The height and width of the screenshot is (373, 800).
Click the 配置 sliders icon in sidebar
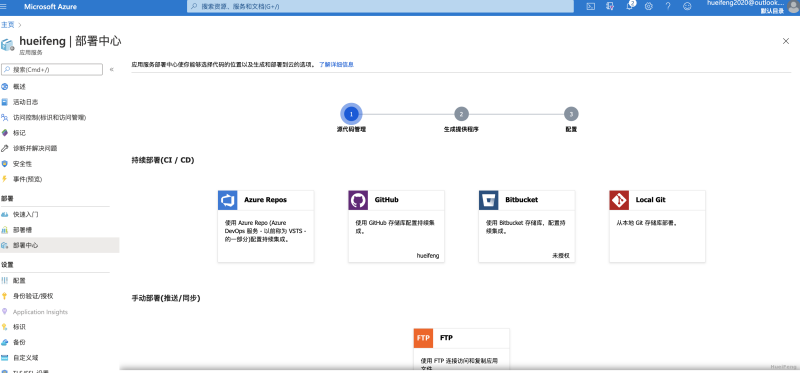pyautogui.click(x=5, y=281)
